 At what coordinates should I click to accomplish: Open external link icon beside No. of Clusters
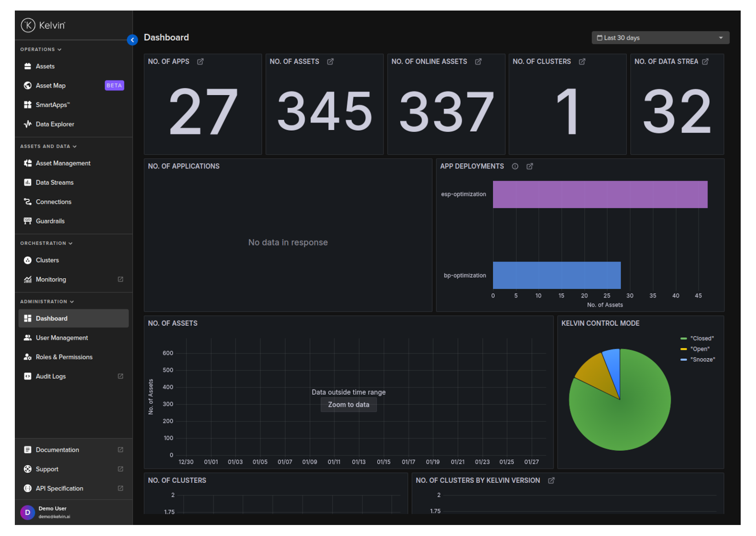pyautogui.click(x=582, y=62)
